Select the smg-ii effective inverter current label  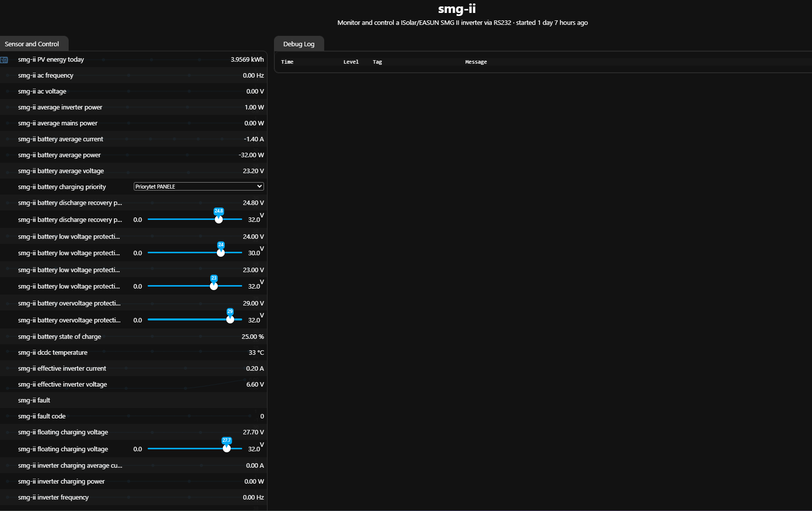coord(62,369)
